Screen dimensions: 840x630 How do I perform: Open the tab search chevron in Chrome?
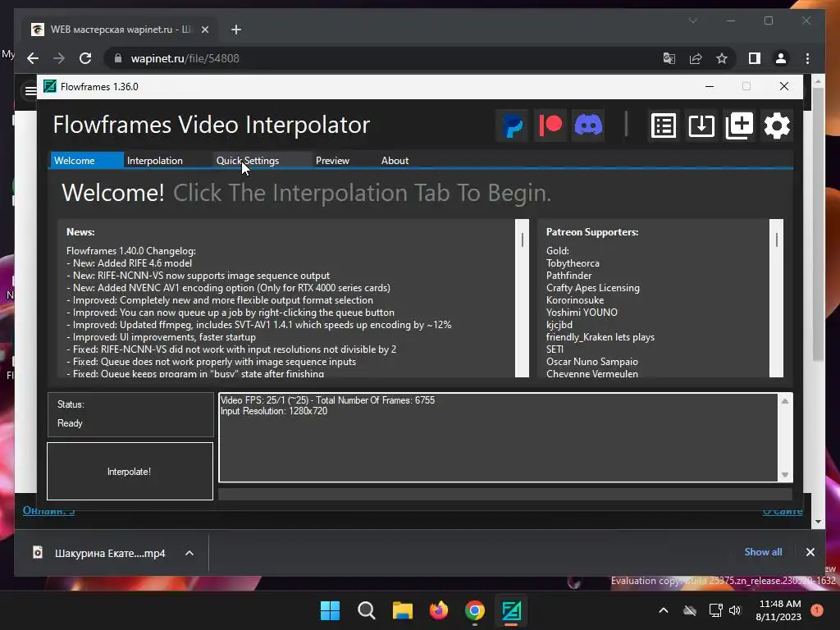click(692, 21)
